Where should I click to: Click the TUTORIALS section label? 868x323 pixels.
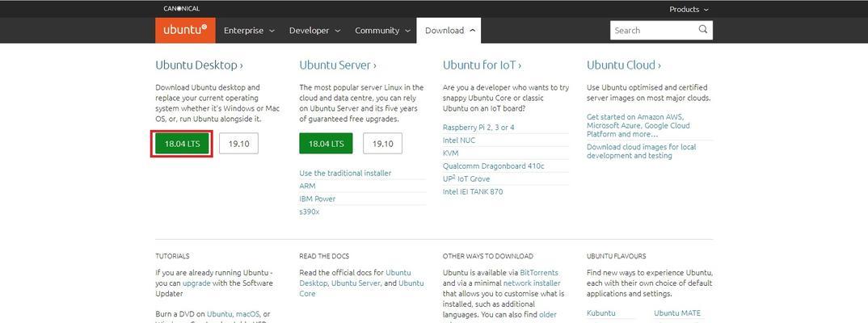(172, 256)
